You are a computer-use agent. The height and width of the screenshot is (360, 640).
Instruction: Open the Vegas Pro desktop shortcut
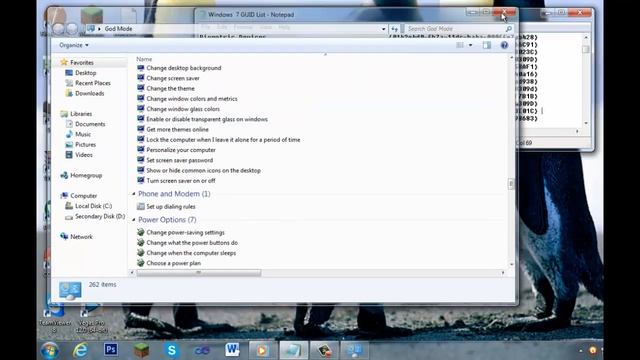(x=92, y=318)
